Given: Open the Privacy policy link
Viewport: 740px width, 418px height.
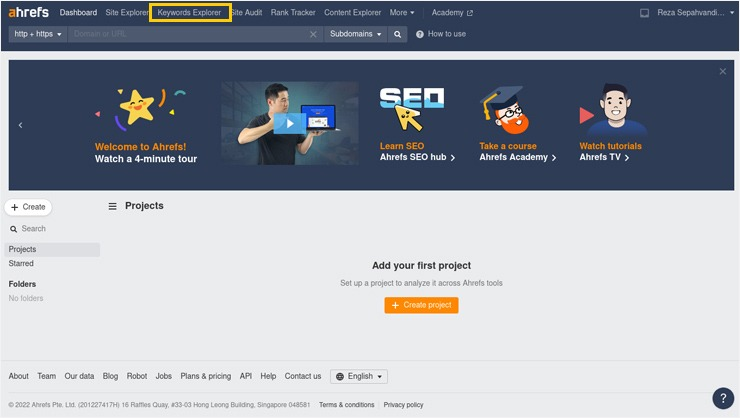Looking at the screenshot, I should pos(404,405).
